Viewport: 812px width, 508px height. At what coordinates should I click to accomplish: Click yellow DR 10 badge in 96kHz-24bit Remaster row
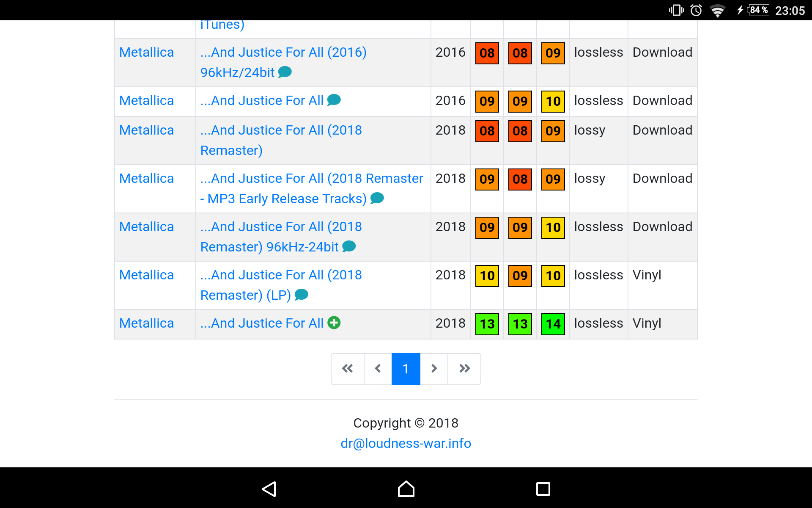click(553, 228)
